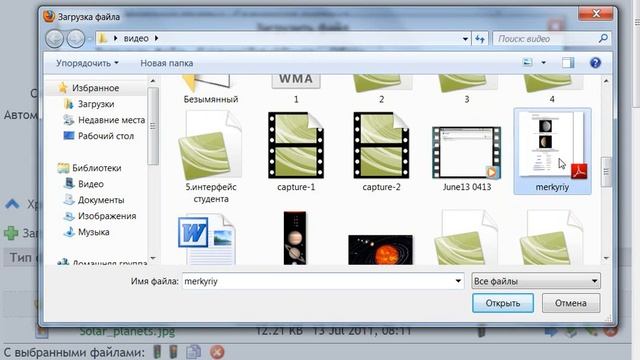The height and width of the screenshot is (360, 640).
Task: Click red delete icon beside С выбранными файлами
Action: 217,352
